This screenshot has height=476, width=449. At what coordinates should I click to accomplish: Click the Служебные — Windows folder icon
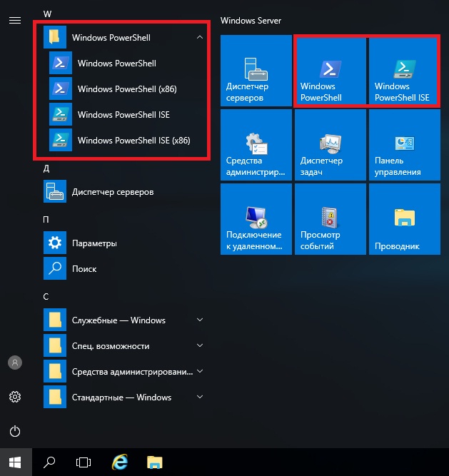(55, 320)
